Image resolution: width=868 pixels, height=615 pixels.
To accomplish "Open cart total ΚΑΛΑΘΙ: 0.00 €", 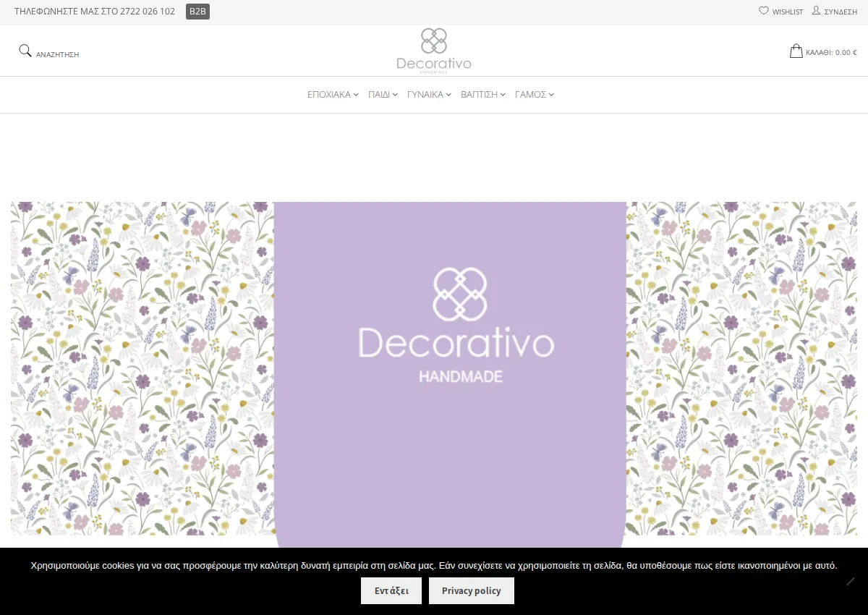I will [831, 52].
